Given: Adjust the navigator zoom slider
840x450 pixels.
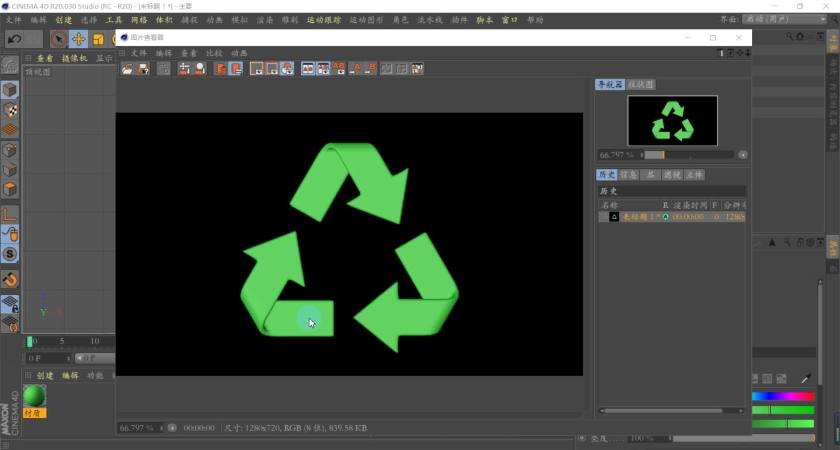Looking at the screenshot, I should point(688,155).
